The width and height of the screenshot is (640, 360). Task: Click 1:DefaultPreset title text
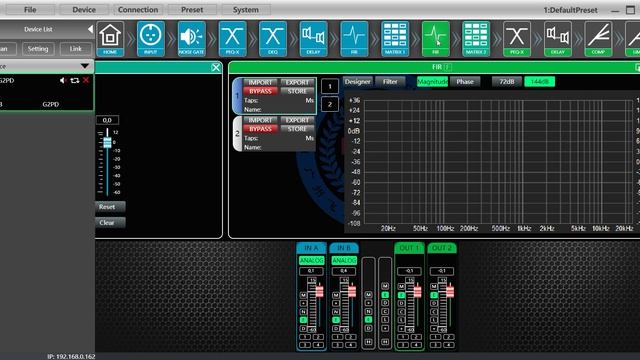(x=570, y=10)
